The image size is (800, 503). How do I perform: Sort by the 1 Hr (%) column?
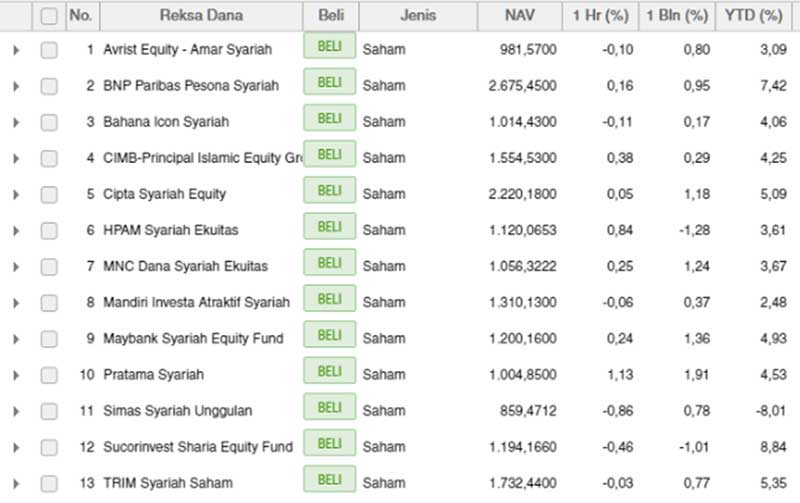(600, 15)
